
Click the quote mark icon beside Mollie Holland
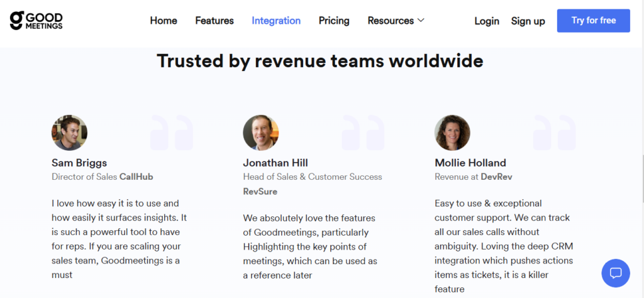(554, 132)
